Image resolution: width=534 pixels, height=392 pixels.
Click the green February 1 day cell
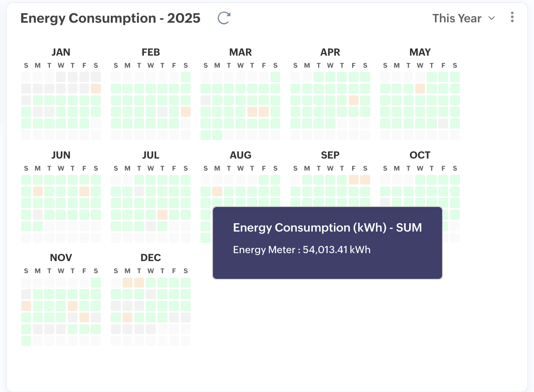[x=186, y=77]
